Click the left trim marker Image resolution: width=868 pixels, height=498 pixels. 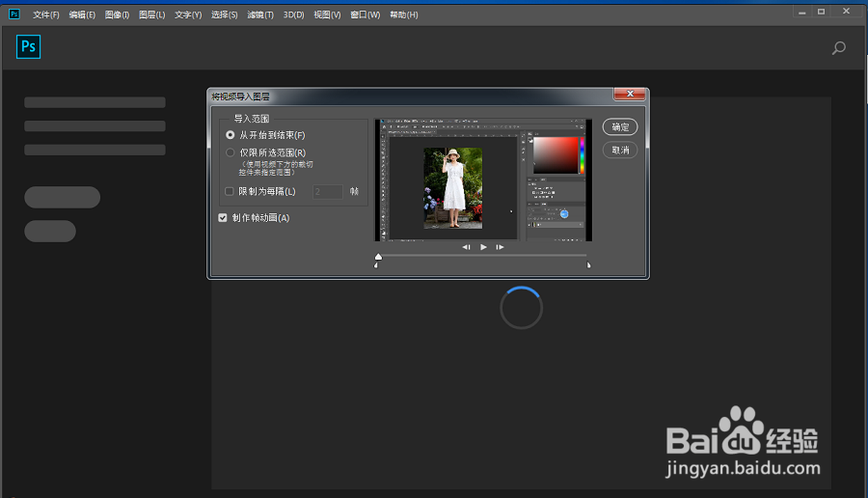point(376,265)
